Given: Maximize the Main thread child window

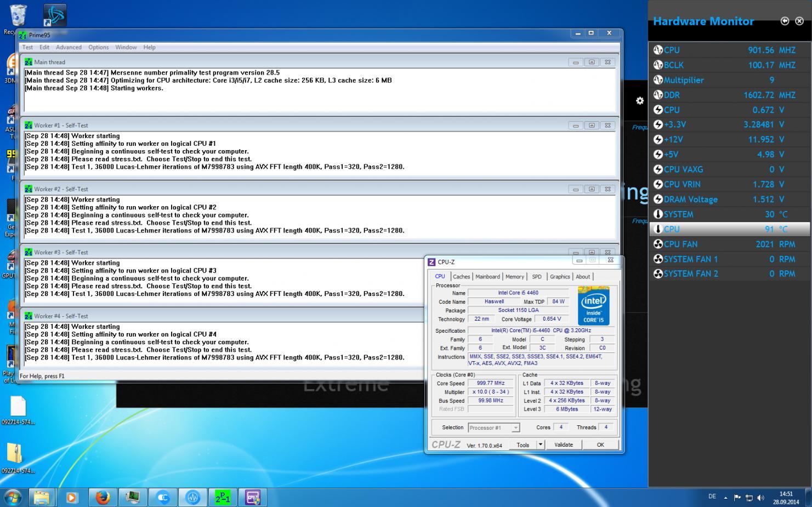Looking at the screenshot, I should [x=592, y=62].
